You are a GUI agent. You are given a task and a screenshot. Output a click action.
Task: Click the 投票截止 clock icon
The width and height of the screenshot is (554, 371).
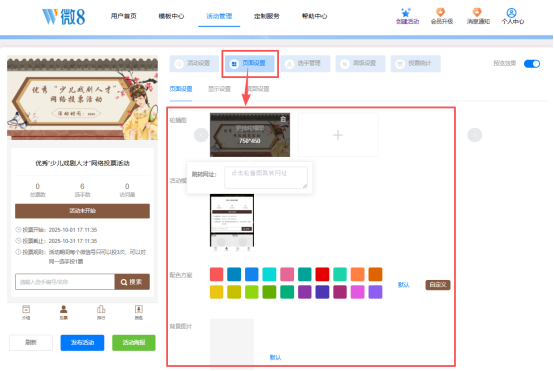coord(18,241)
